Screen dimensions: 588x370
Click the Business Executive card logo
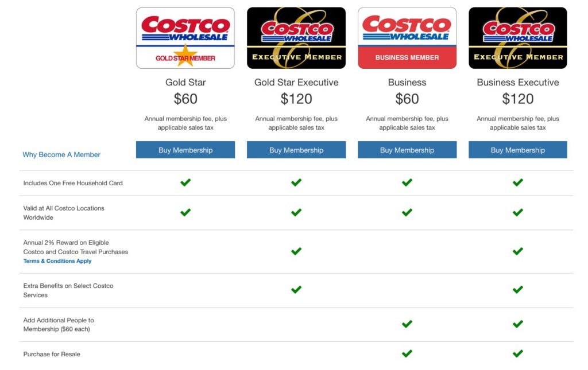[517, 37]
